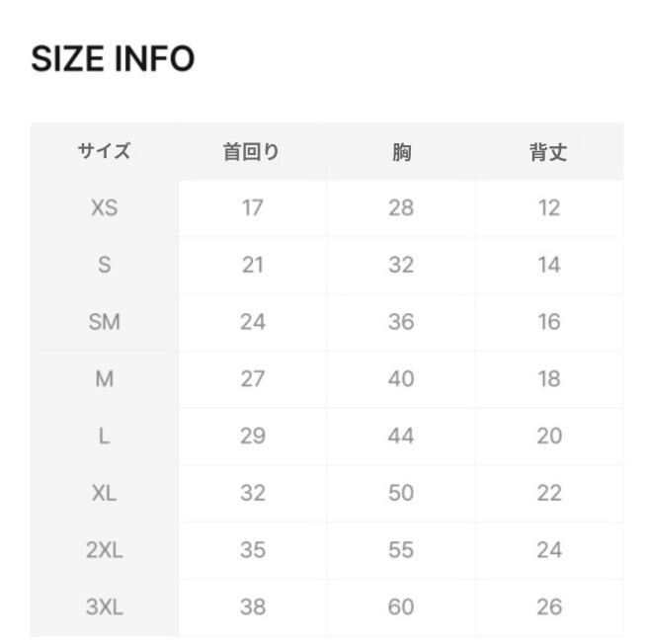Click the 首回り column header
Image resolution: width=646 pixels, height=644 pixels.
(252, 152)
